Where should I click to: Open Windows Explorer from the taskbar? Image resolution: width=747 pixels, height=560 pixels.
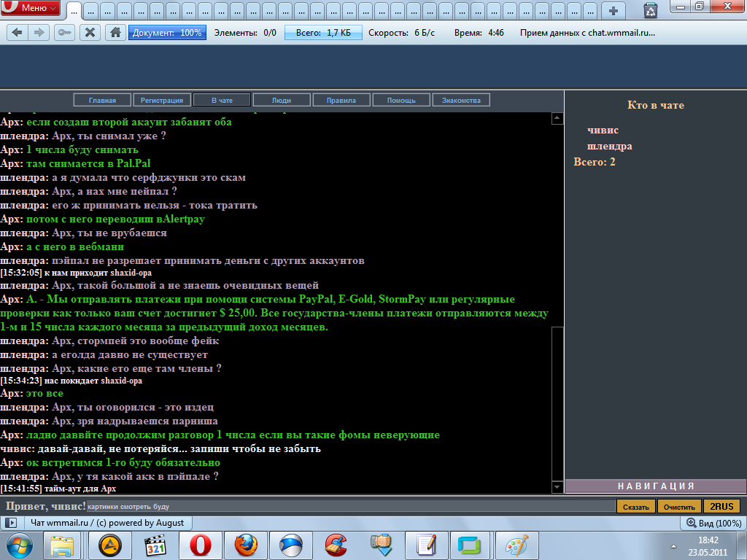coord(63,545)
